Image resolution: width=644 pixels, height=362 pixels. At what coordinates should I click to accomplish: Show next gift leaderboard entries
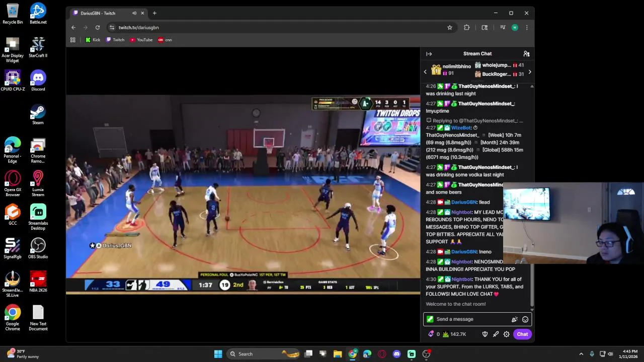[529, 72]
